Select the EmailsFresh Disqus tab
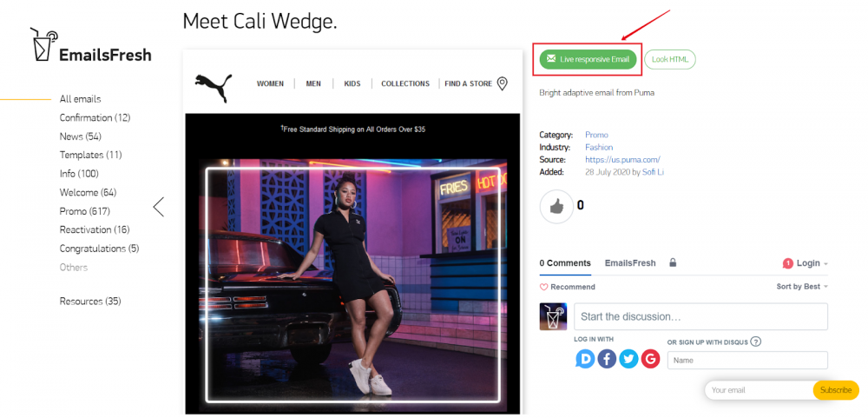Screen dimensions: 868x418 click(630, 263)
